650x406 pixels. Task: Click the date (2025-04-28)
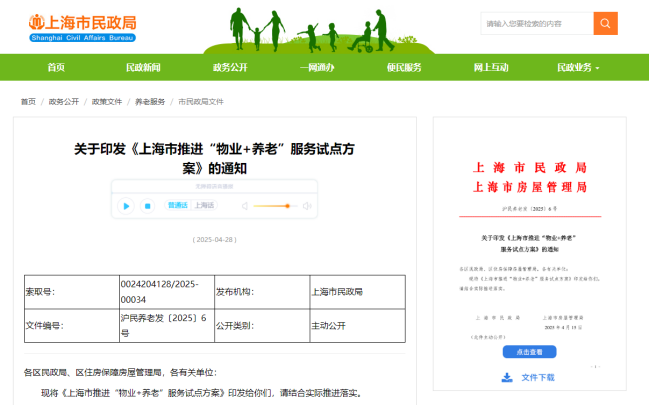click(x=214, y=240)
